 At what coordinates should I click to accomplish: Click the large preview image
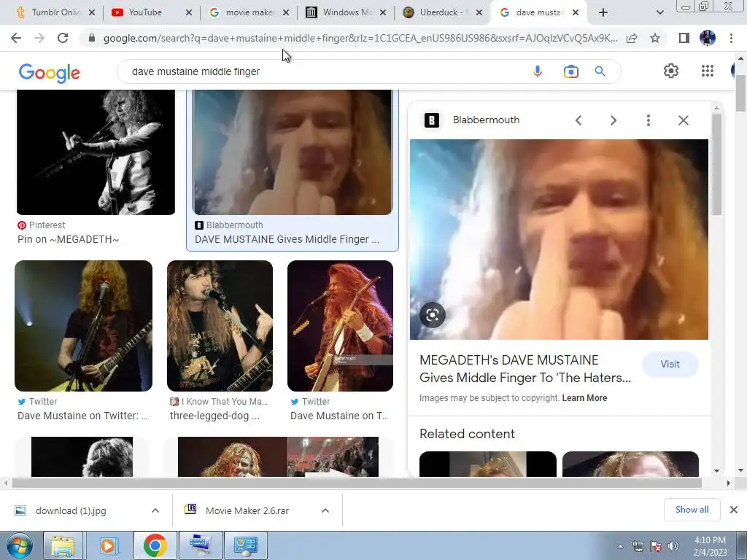[559, 239]
